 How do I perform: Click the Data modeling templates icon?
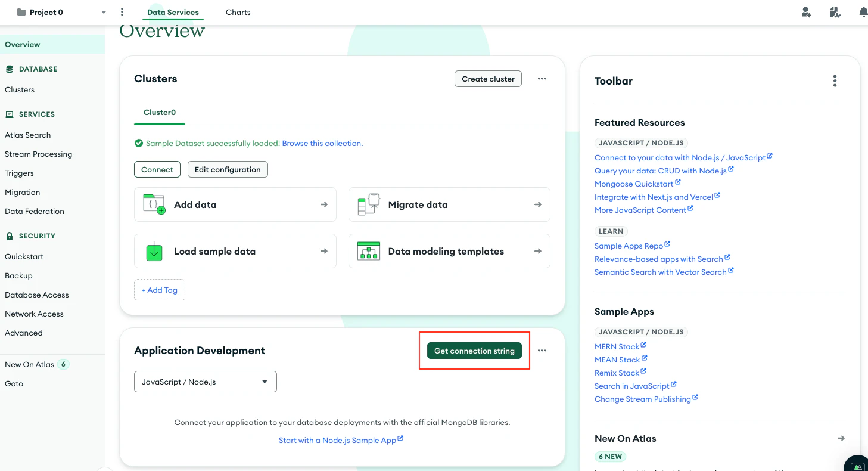pos(369,251)
